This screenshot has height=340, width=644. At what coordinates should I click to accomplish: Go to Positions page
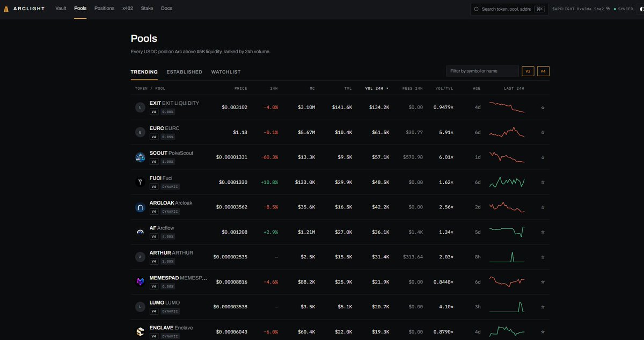tap(104, 9)
